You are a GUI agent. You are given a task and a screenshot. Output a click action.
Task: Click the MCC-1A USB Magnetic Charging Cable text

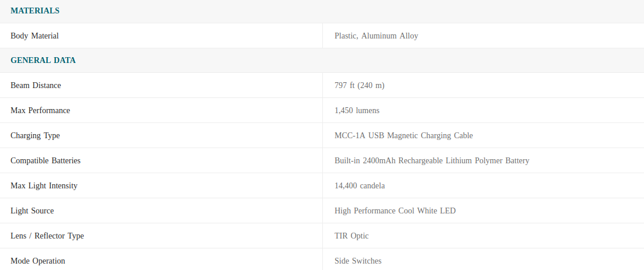403,135
